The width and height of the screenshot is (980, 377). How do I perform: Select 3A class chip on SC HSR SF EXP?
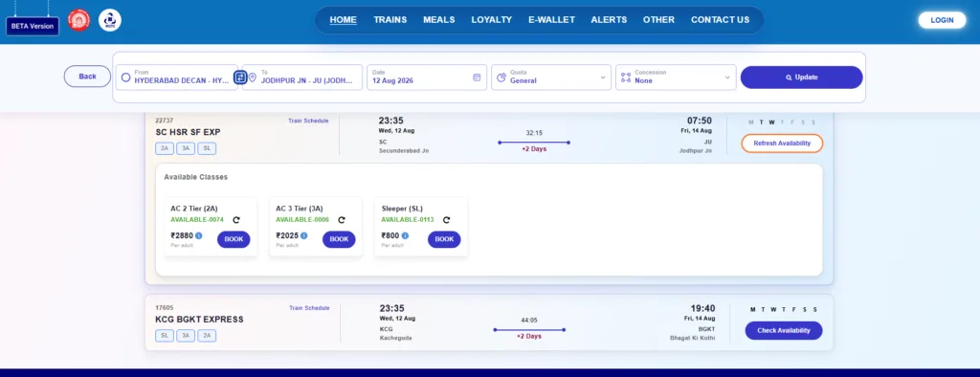[x=186, y=149]
